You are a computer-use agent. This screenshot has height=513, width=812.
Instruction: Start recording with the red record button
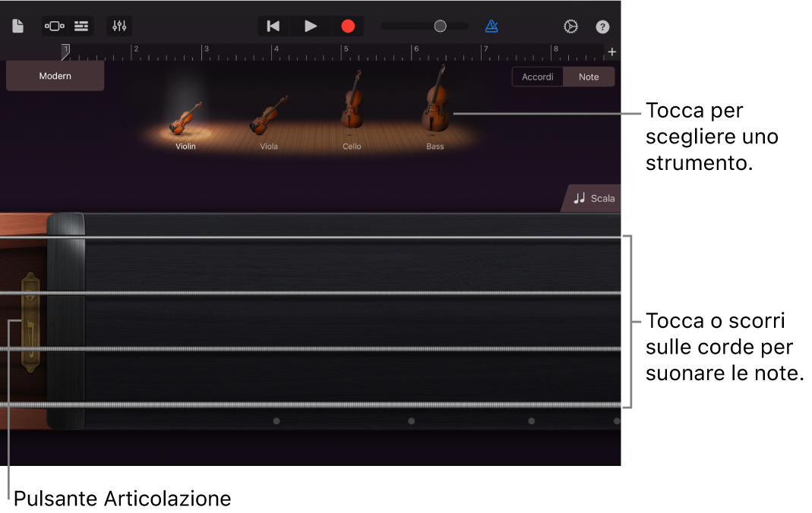pyautogui.click(x=347, y=26)
